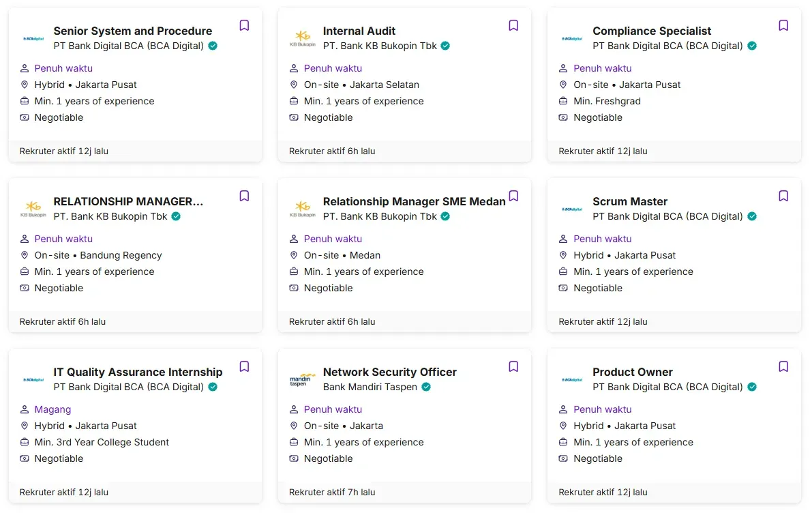812x513 pixels.
Task: Bookmark the truncated RELATIONSHIP MANAGER... job
Action: pos(244,196)
